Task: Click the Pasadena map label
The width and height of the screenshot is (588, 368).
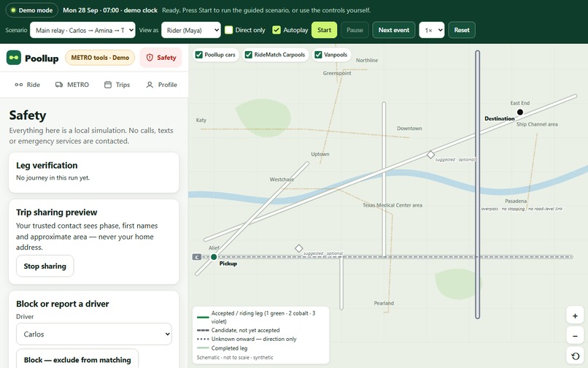Action: 516,201
